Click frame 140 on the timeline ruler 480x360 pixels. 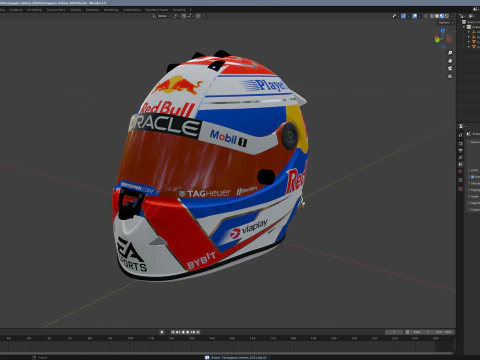pyautogui.click(x=212, y=338)
